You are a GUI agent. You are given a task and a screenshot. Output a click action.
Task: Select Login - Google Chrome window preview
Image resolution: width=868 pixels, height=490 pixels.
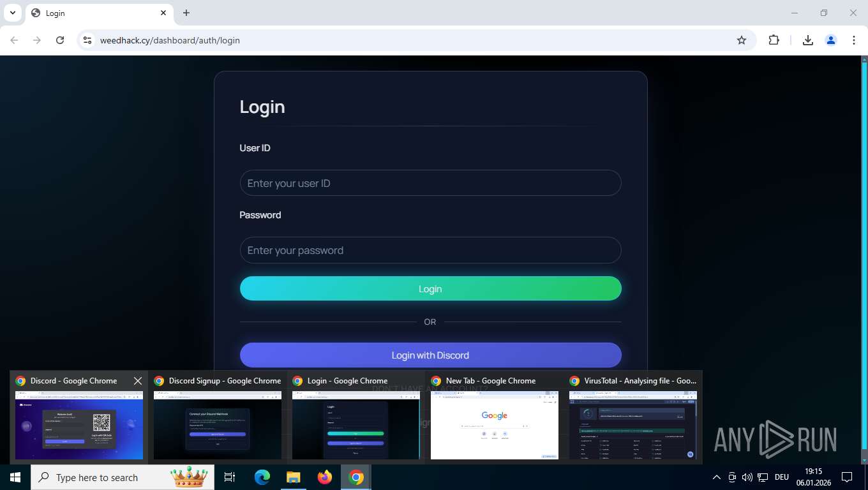[x=356, y=417]
